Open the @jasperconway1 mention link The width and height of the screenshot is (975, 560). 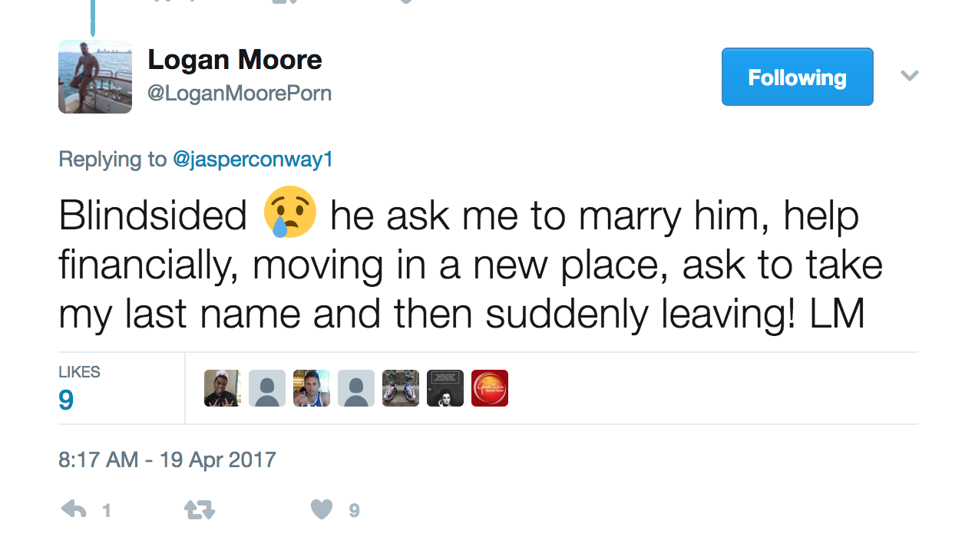tap(253, 160)
